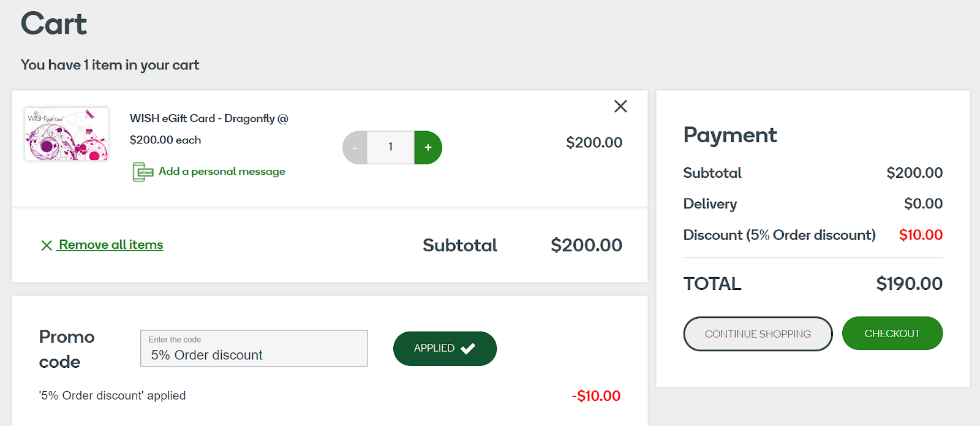
Task: Click the Dragonfly gift card thumbnail image
Action: pyautogui.click(x=66, y=133)
